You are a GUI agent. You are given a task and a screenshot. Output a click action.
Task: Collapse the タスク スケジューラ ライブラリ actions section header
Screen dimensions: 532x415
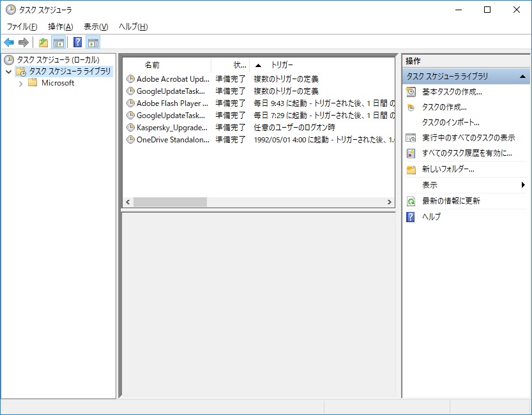pyautogui.click(x=522, y=77)
